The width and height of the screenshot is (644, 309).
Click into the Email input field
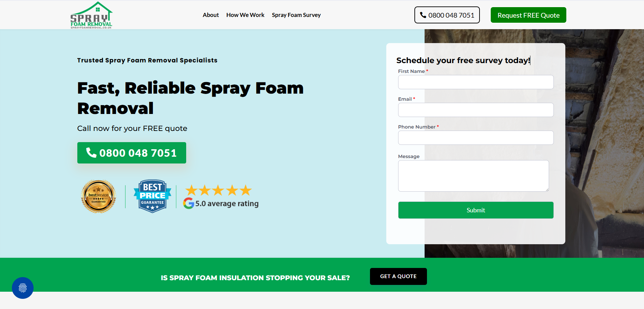pos(475,110)
